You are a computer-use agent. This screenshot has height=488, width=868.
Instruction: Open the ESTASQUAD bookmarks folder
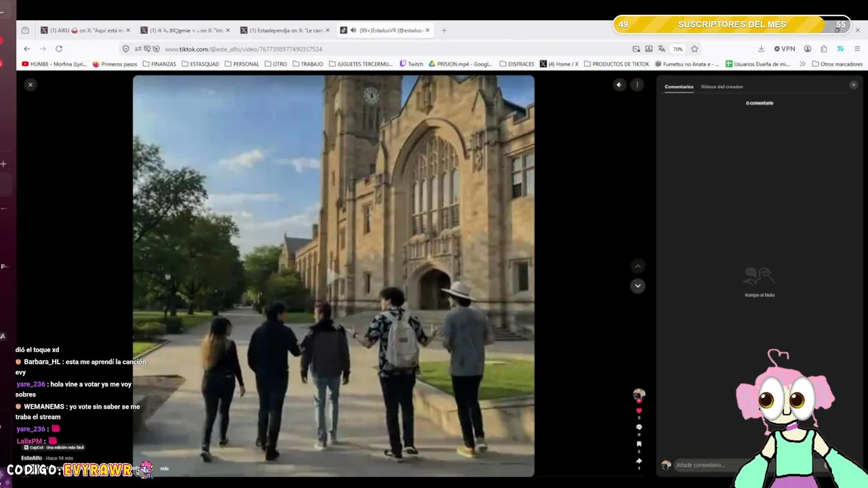pos(200,64)
